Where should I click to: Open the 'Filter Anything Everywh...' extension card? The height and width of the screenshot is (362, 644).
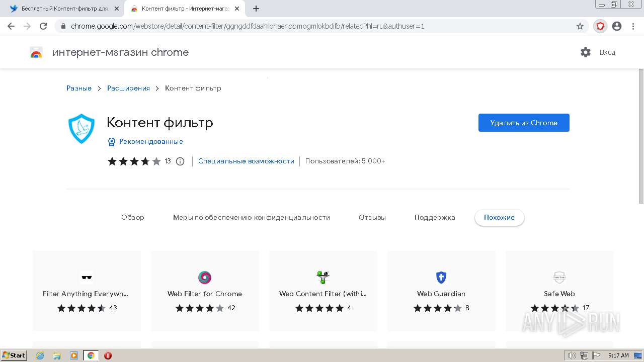pos(87,291)
